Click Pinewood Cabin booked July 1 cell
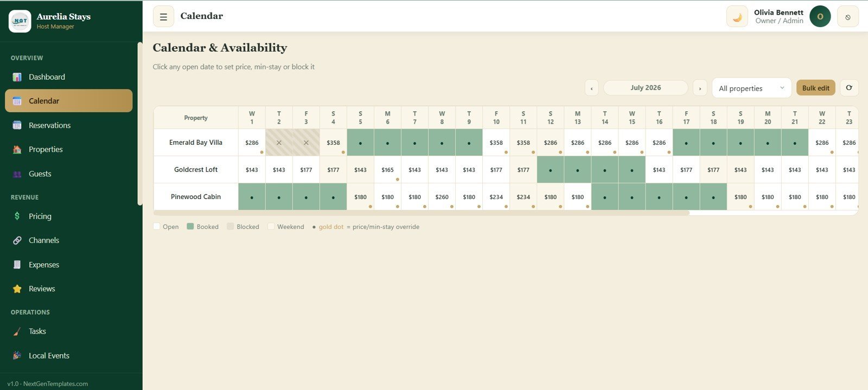The width and height of the screenshot is (868, 390). point(252,197)
